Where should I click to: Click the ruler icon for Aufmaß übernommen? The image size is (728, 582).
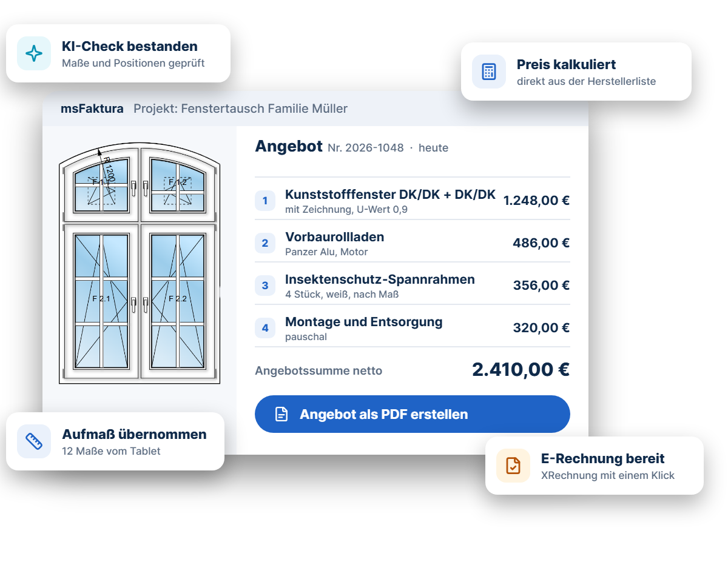[34, 441]
